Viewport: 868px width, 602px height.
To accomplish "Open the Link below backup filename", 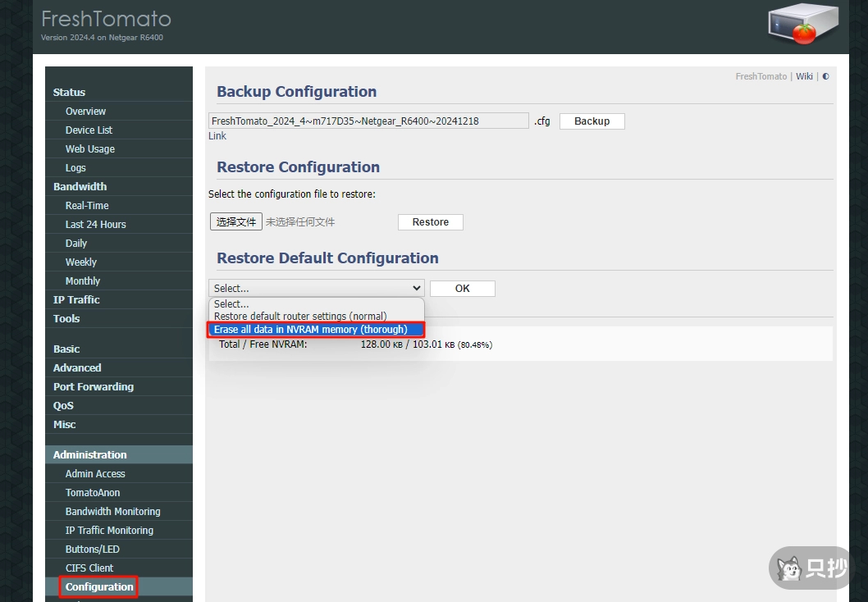I will pyautogui.click(x=217, y=136).
